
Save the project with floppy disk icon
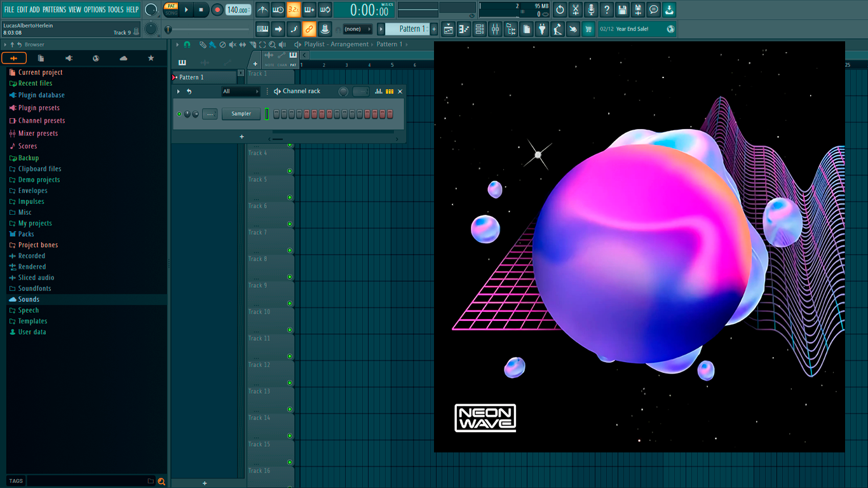[x=622, y=10]
